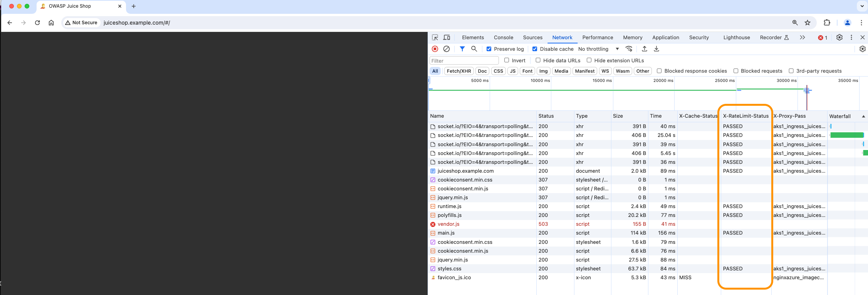Click the red error count badge
Image resolution: width=868 pixels, height=295 pixels.
click(823, 38)
